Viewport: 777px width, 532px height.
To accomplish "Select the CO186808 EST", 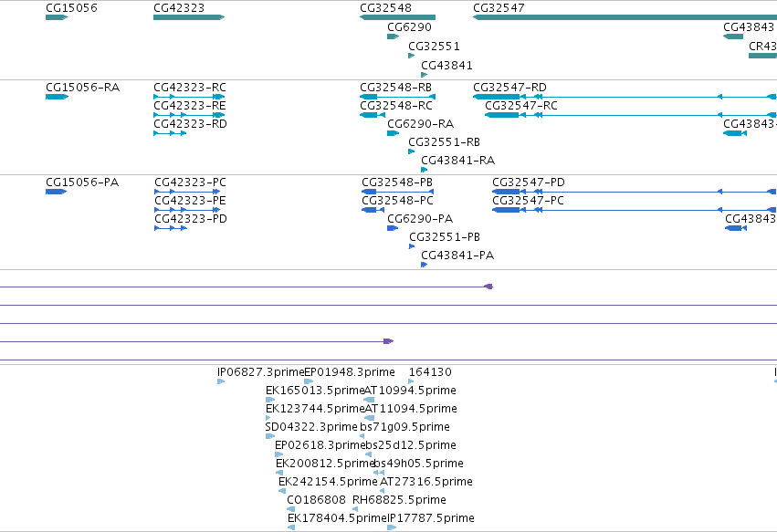I will (291, 509).
